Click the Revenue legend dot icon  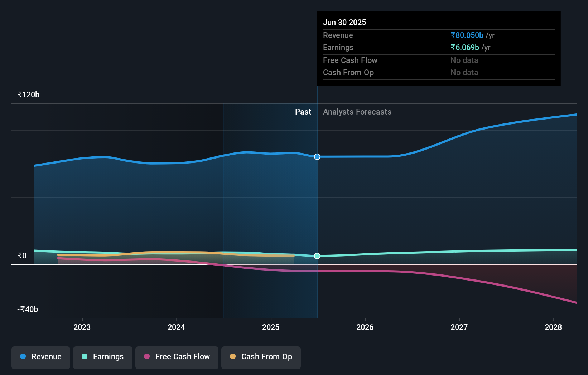[23, 357]
